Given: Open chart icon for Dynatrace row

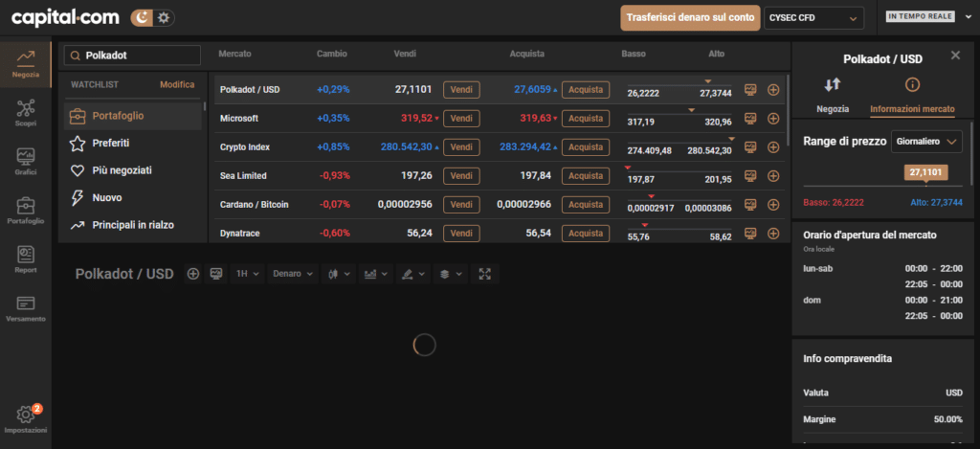Looking at the screenshot, I should pyautogui.click(x=750, y=234).
